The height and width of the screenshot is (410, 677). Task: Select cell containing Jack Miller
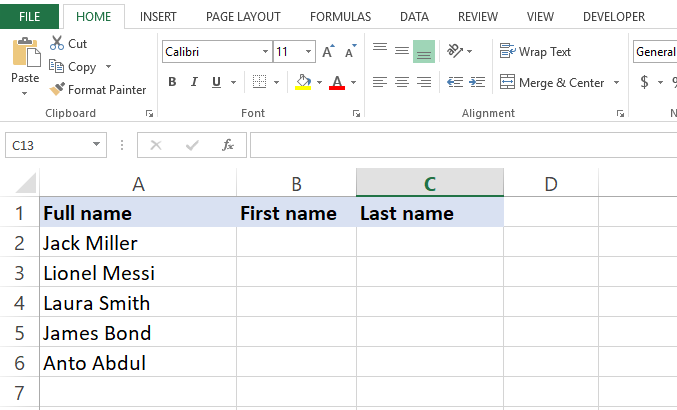coord(138,243)
